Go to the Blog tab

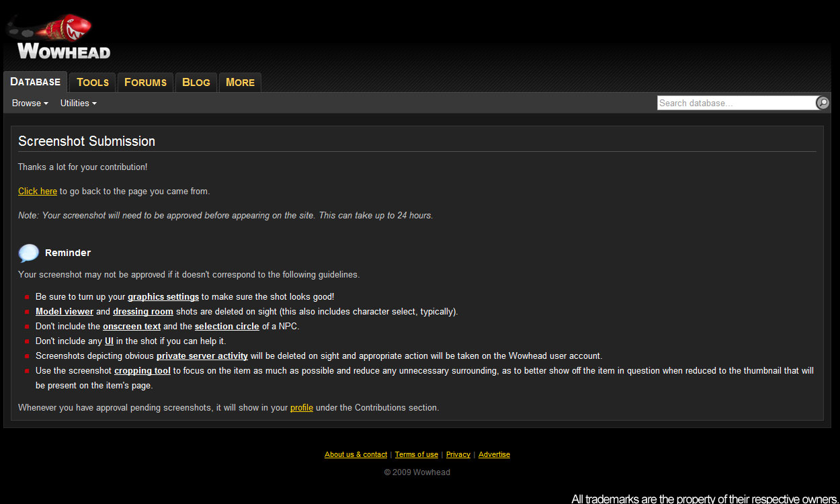[196, 82]
